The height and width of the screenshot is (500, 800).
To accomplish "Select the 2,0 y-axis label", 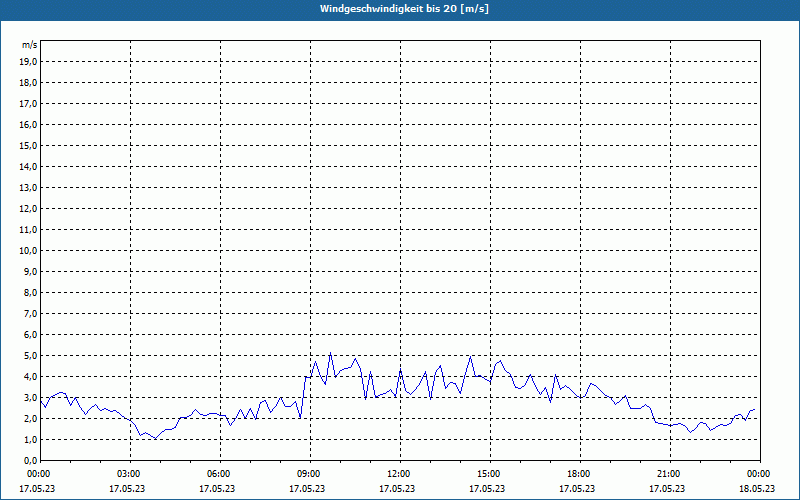I will point(30,418).
